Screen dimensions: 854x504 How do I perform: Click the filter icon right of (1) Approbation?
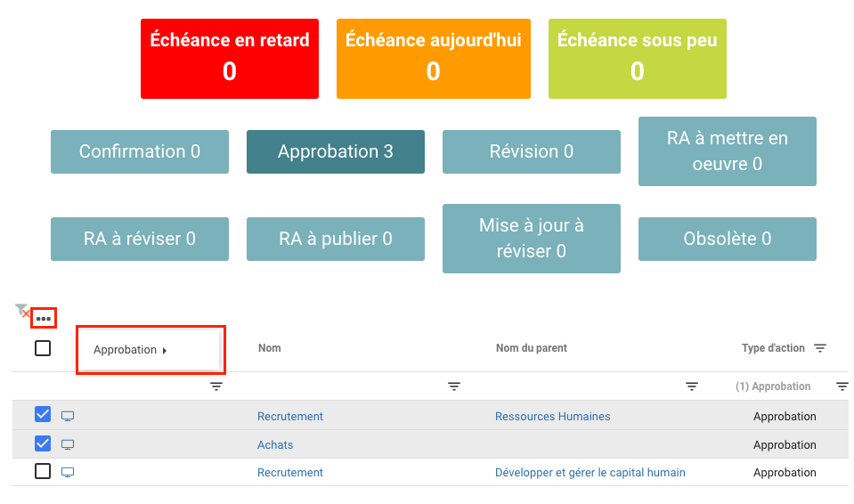point(842,386)
